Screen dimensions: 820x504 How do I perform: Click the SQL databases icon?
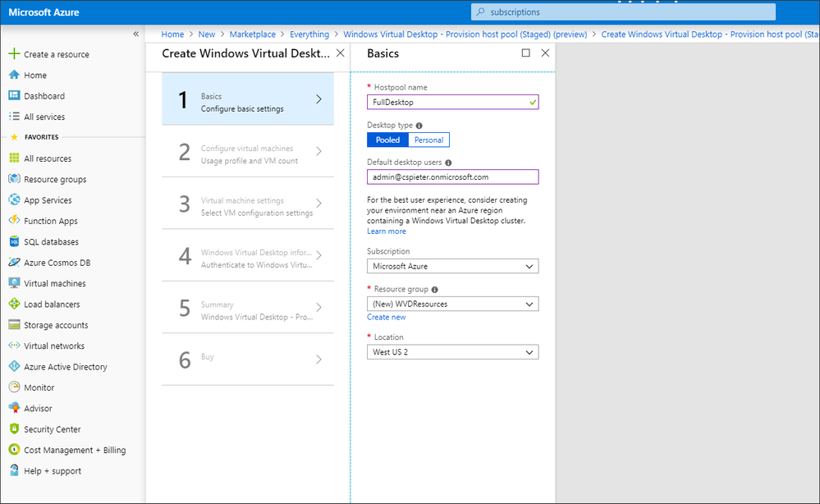coord(14,241)
